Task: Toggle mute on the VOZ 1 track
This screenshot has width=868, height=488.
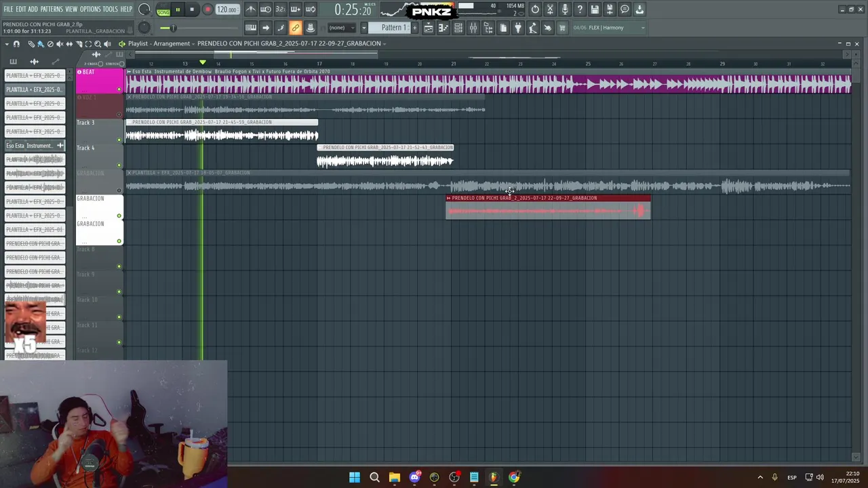Action: (x=119, y=115)
